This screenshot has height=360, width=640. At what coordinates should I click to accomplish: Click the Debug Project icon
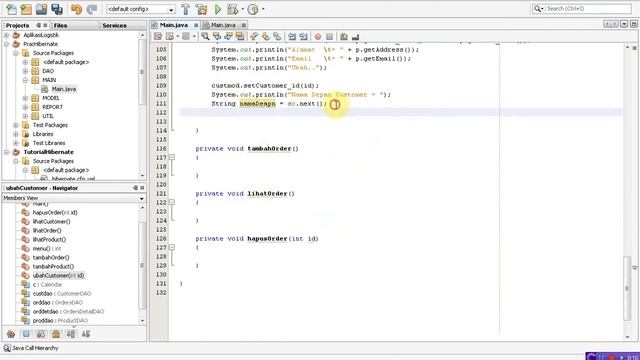[x=233, y=9]
